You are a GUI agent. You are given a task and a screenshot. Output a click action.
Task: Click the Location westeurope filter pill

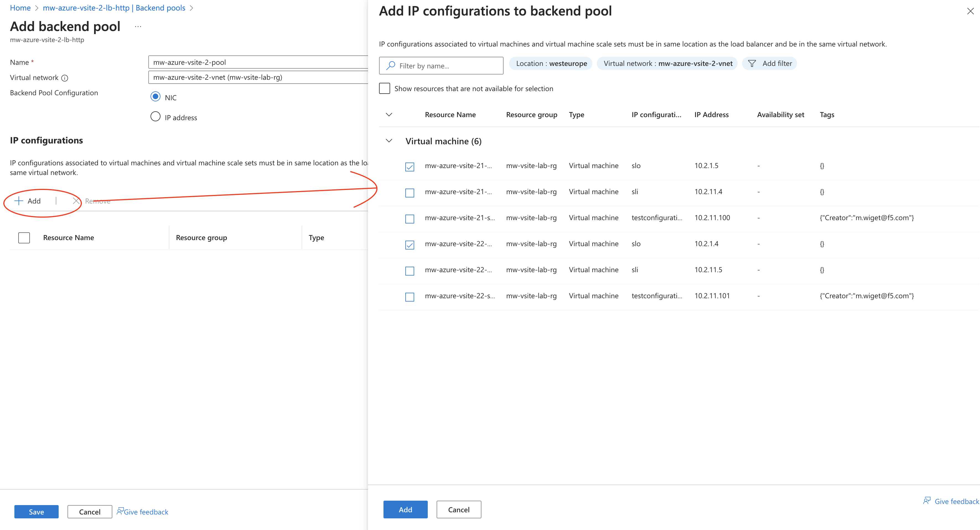(551, 63)
